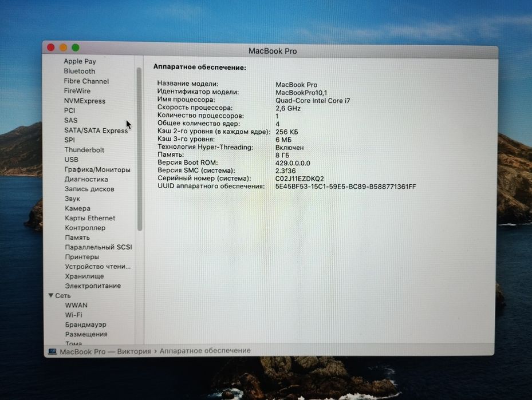Open Запись дисков in sidebar
Viewport: 532px width, 400px height.
coord(89,189)
